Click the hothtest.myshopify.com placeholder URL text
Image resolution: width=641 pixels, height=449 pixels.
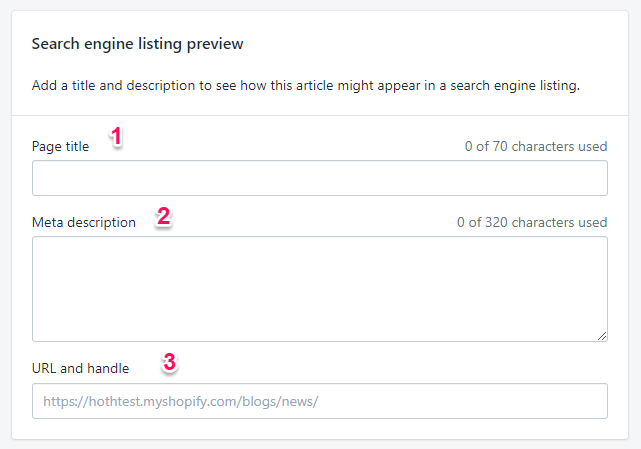(181, 401)
